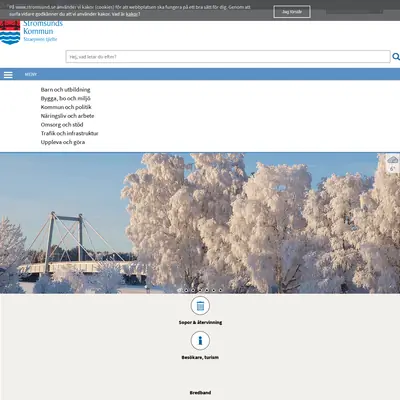Open the Besökare, turism info icon

200,340
